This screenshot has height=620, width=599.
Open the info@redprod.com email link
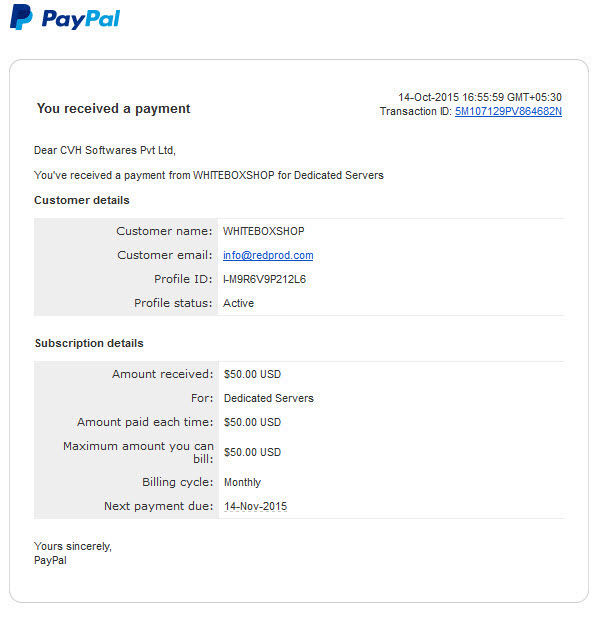pyautogui.click(x=268, y=255)
